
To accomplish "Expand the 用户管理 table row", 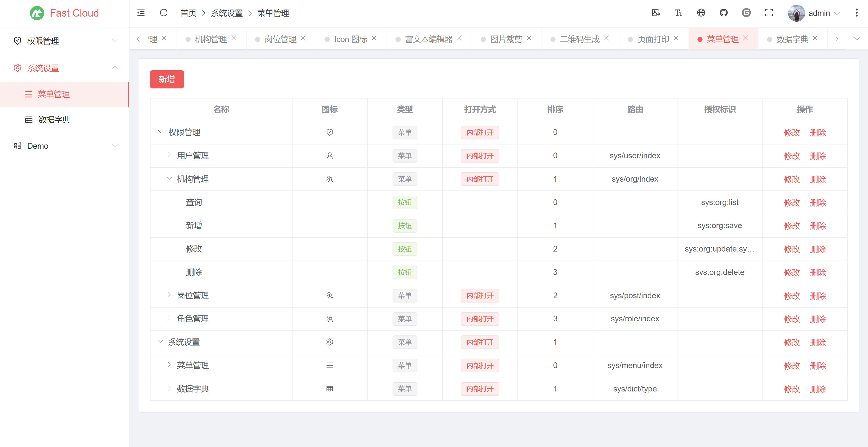I will click(169, 155).
